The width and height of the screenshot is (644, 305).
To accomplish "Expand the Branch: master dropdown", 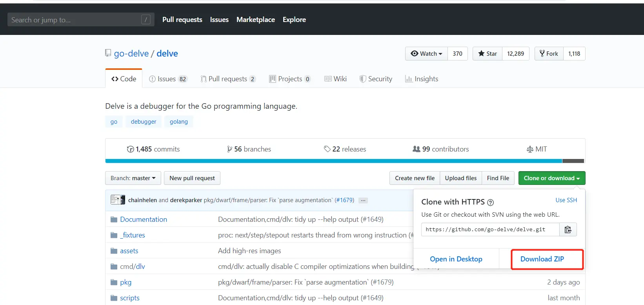I will (133, 178).
